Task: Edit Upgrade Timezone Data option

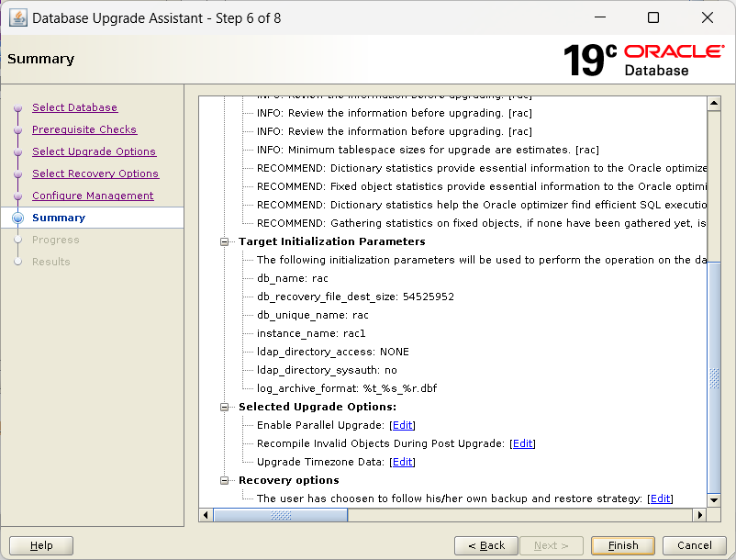Action: (402, 462)
